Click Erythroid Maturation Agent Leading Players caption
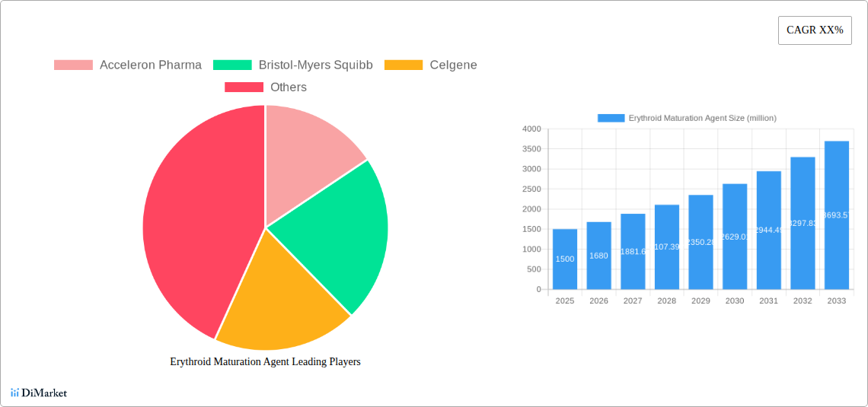The image size is (868, 407). (x=265, y=362)
